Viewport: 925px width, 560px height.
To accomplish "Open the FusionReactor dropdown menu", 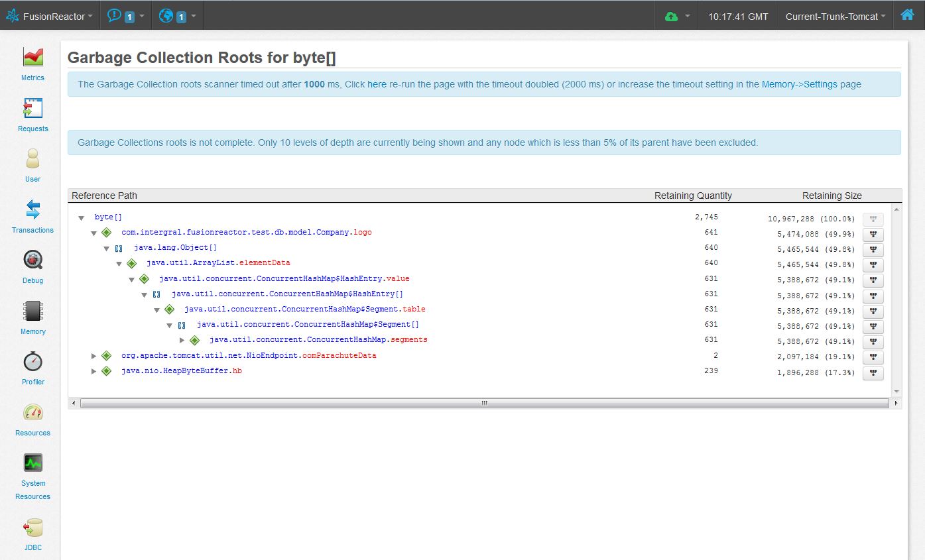I will [50, 16].
